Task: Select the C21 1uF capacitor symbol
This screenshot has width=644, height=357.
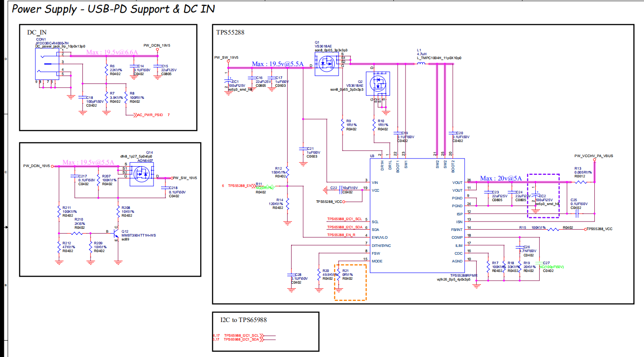Action: click(303, 148)
